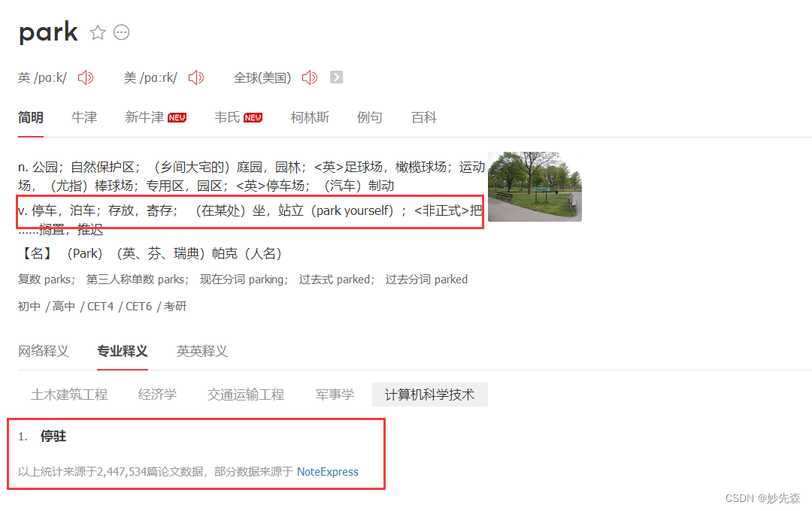Click the 第三人称单数 parks word form
The width and height of the screenshot is (812, 511).
[x=135, y=280]
